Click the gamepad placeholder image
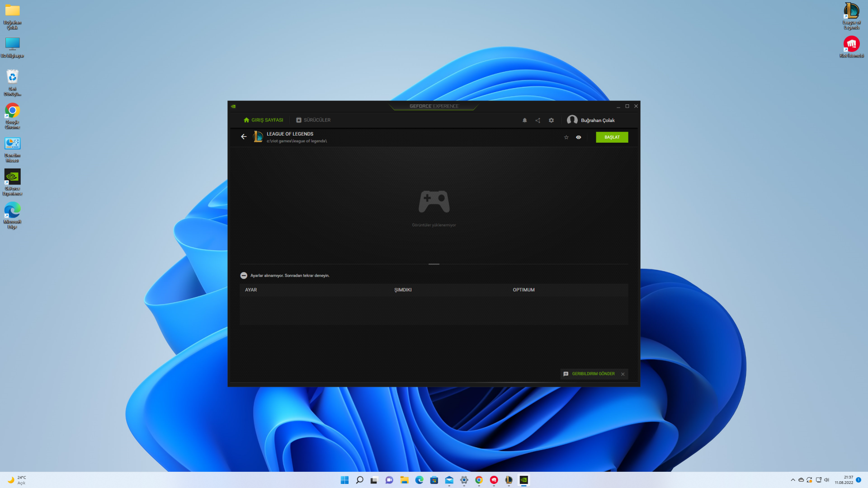The image size is (868, 488). 434,202
